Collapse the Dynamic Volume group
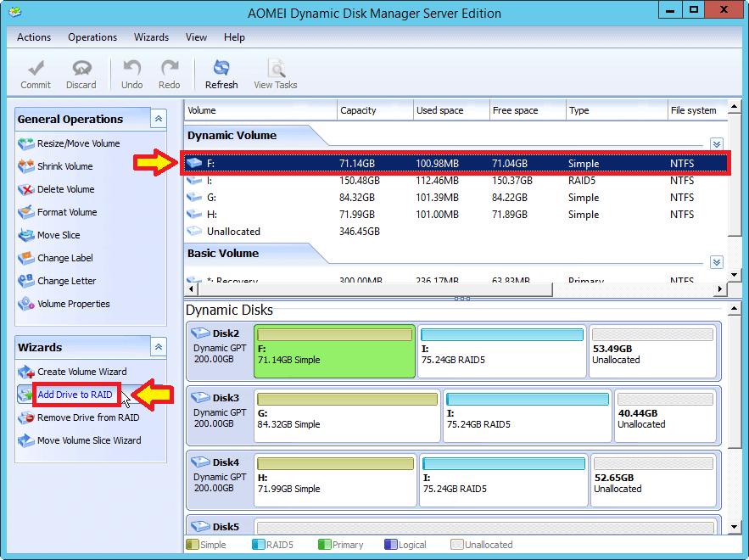 (x=716, y=144)
